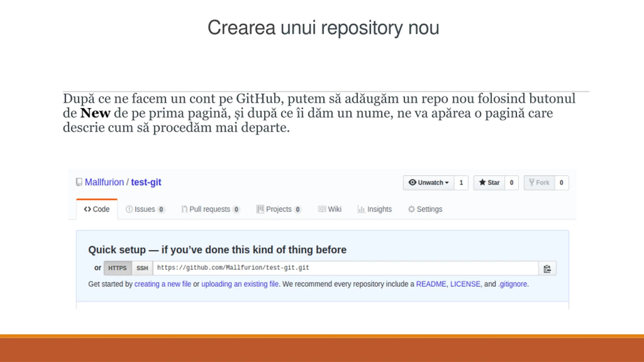Open the Projects tab

[x=279, y=209]
